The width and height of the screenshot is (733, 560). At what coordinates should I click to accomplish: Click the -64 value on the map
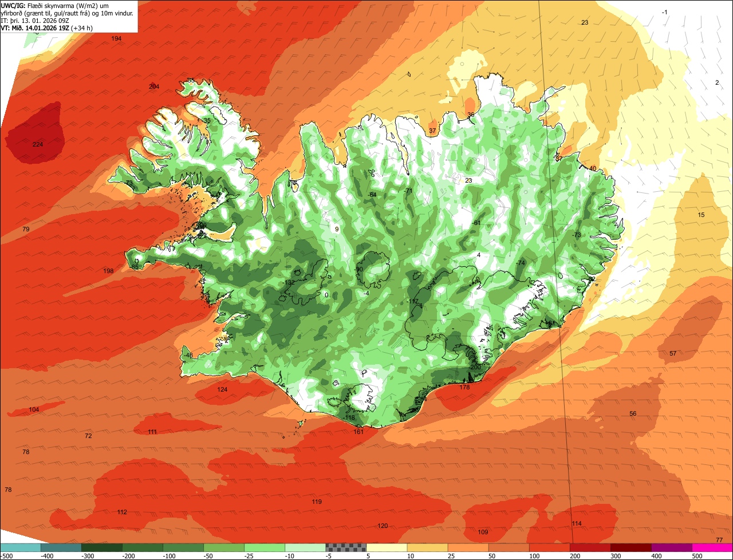click(x=372, y=195)
